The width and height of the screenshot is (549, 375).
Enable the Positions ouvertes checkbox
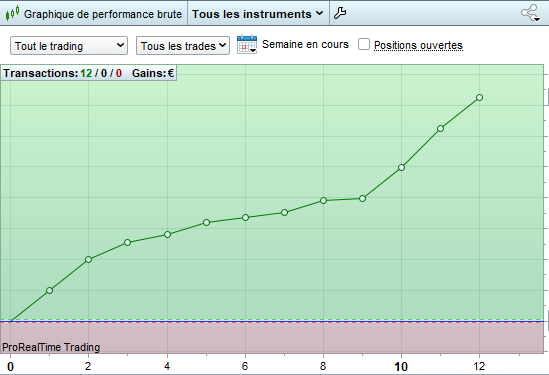pos(364,44)
